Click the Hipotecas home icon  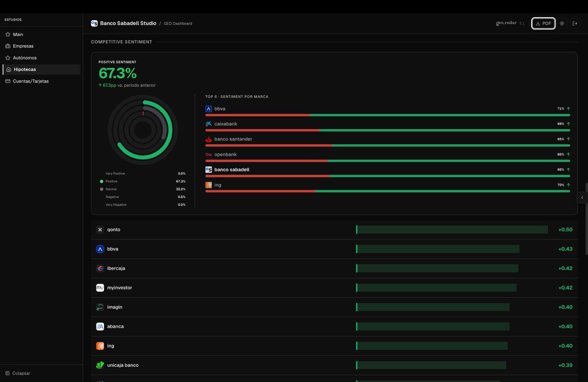pos(9,69)
